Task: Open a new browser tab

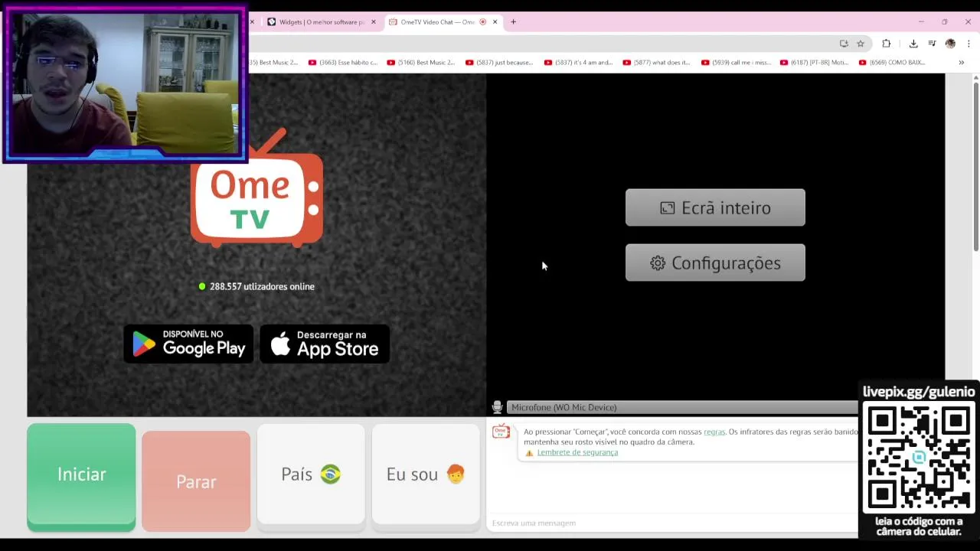Action: coord(513,22)
